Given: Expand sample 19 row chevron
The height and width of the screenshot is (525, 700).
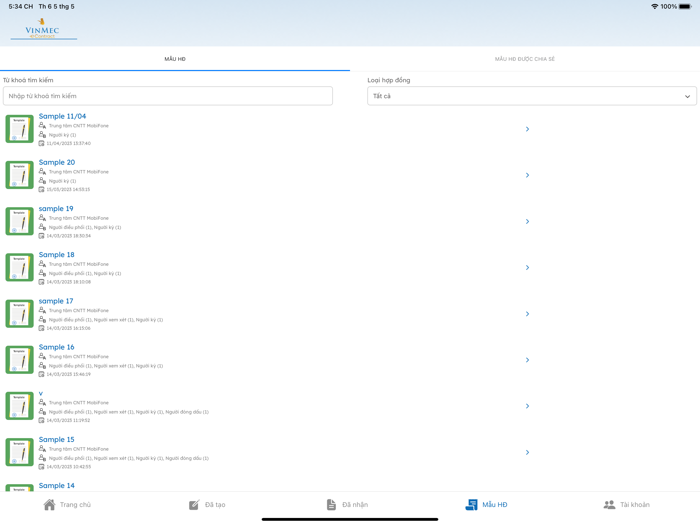Looking at the screenshot, I should (527, 221).
